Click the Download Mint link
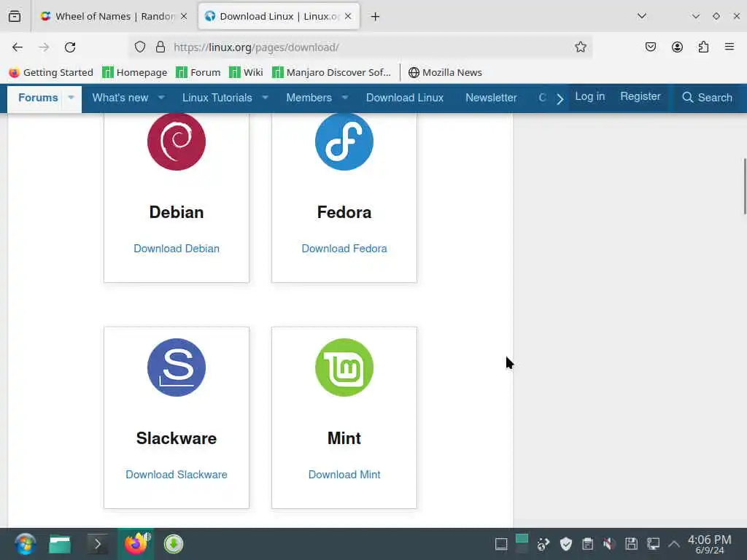Image resolution: width=747 pixels, height=560 pixels. 344,475
